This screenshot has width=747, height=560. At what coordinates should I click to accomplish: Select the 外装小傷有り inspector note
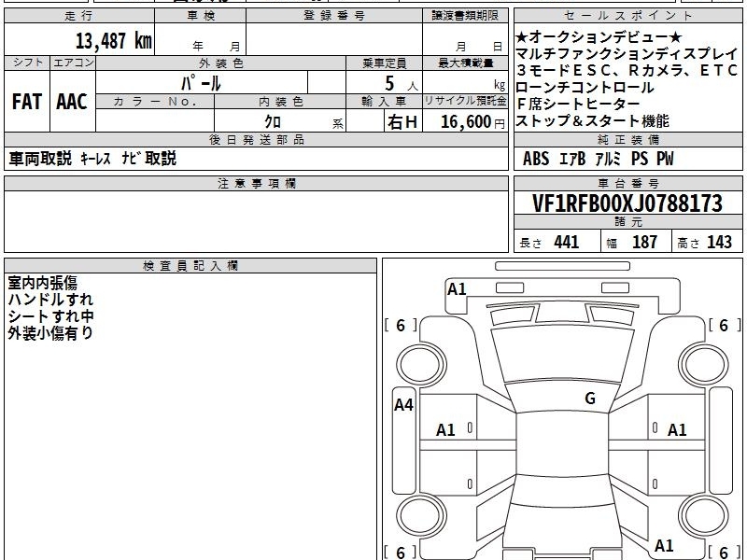(x=50, y=333)
